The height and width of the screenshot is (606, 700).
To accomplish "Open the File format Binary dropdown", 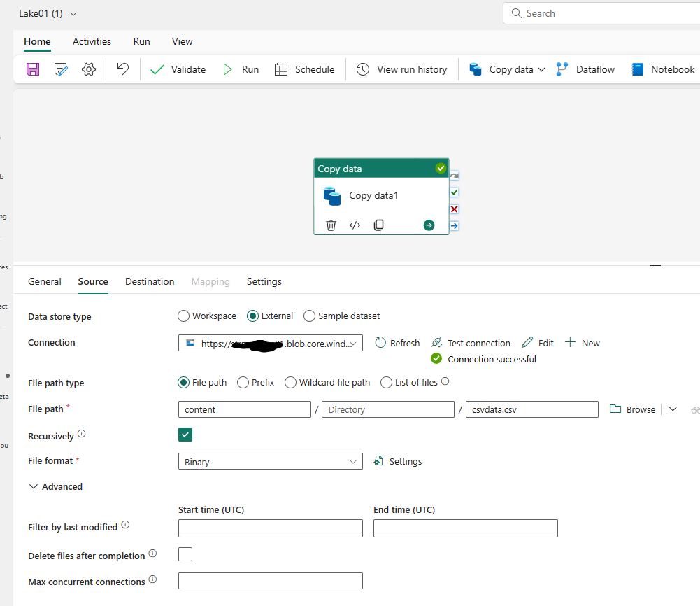I will coord(271,461).
